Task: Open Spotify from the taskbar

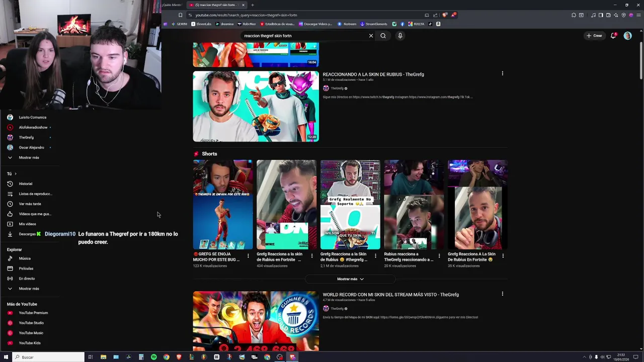Action: [x=153, y=357]
